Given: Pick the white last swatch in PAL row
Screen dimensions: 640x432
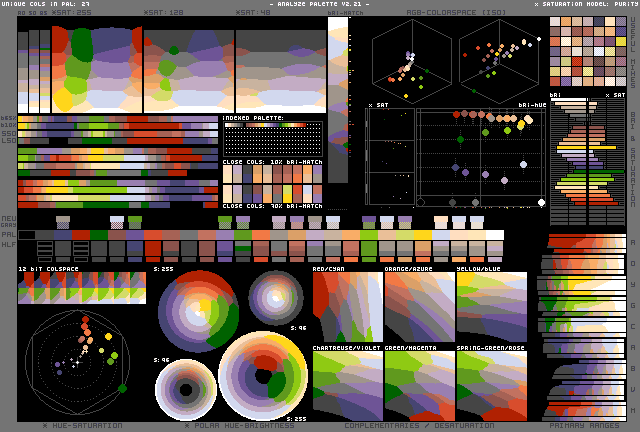Looking at the screenshot, I should tap(494, 235).
